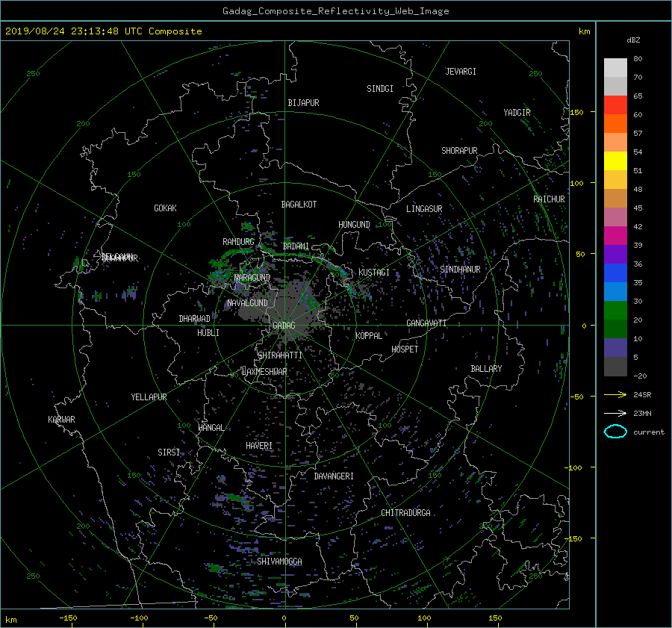Image resolution: width=672 pixels, height=628 pixels.
Task: Click the HAVERI city label
Action: pos(259,446)
